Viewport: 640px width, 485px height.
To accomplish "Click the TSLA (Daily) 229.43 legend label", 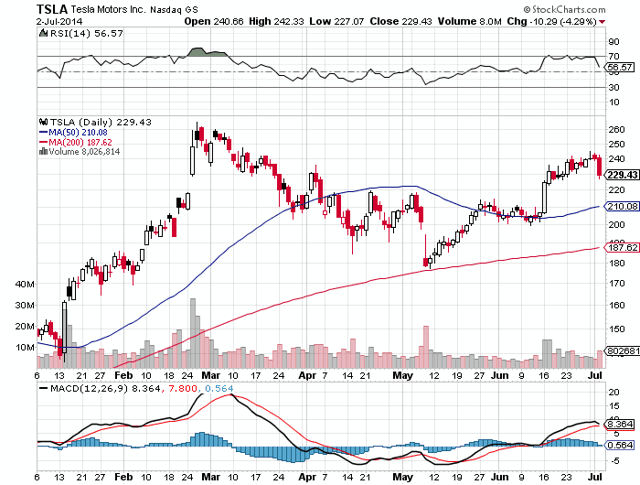I will [100, 122].
